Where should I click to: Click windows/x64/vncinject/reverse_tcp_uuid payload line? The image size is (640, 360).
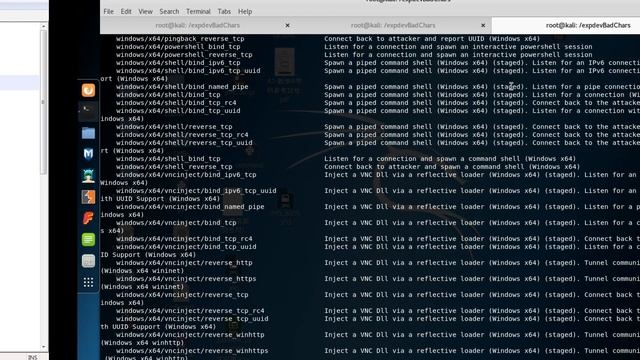[x=192, y=319]
